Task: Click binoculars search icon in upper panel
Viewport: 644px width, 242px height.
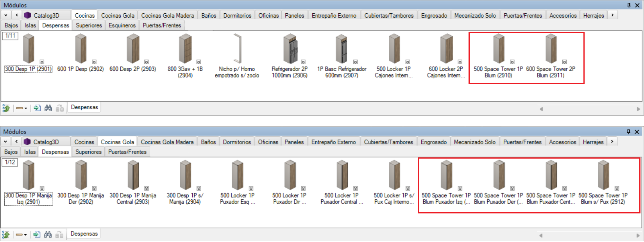Action: point(48,108)
